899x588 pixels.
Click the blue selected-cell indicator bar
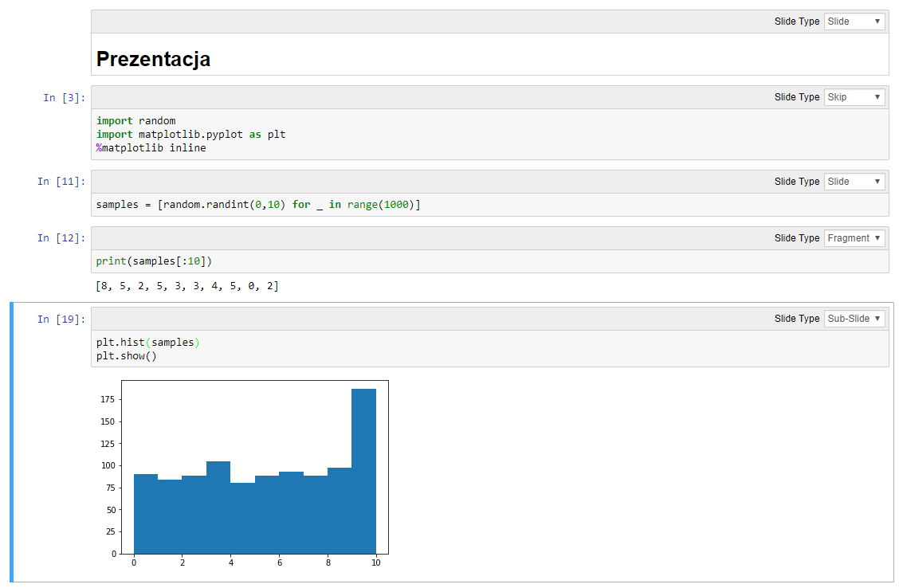(x=11, y=442)
